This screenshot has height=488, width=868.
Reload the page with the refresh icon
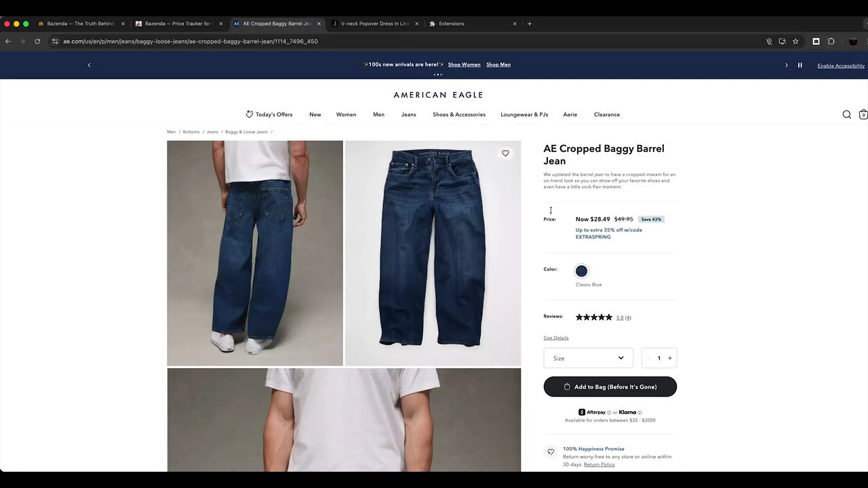point(37,41)
